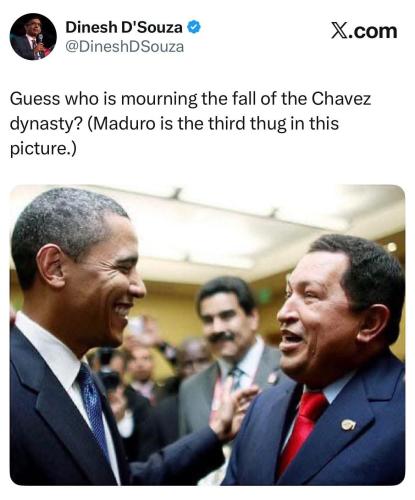Viewport: 415px width, 500px height.
Task: Click the word "Maduro" in the tweet
Action: [125, 124]
